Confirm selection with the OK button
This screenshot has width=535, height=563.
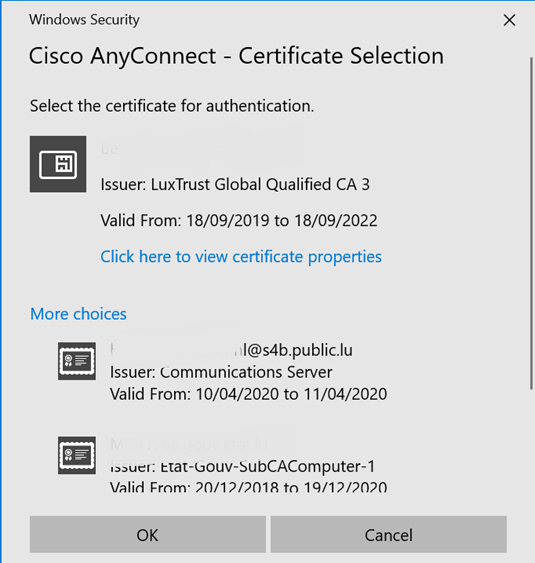[x=148, y=535]
